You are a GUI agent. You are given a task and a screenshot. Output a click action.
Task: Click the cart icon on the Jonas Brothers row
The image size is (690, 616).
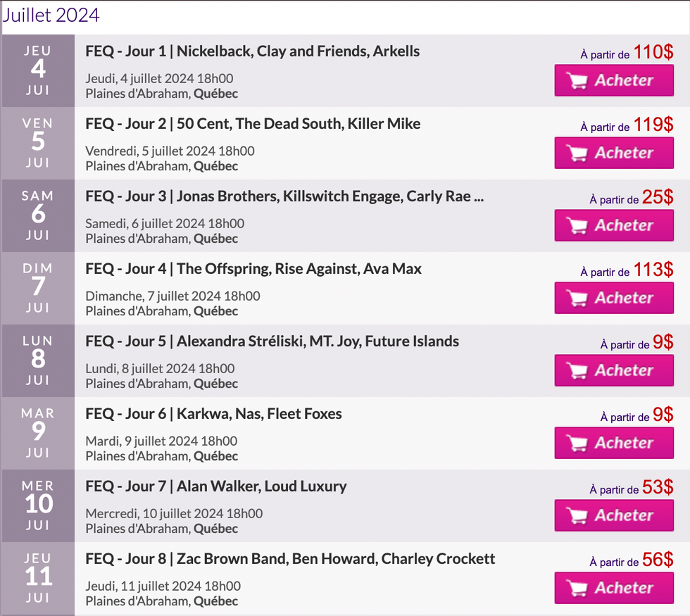(579, 225)
